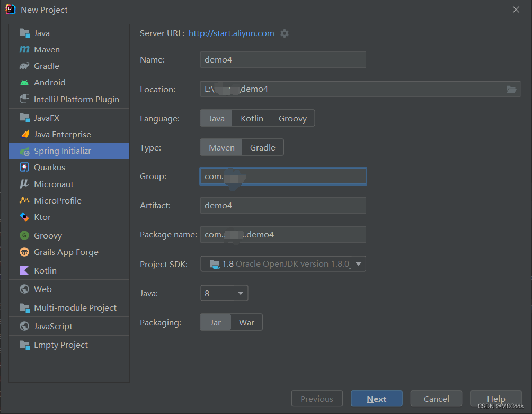Click the Grails App Forge icon
This screenshot has width=532, height=414.
tap(24, 252)
